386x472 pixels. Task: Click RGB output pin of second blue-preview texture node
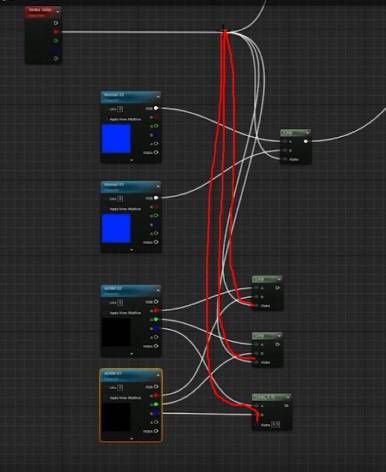click(156, 198)
